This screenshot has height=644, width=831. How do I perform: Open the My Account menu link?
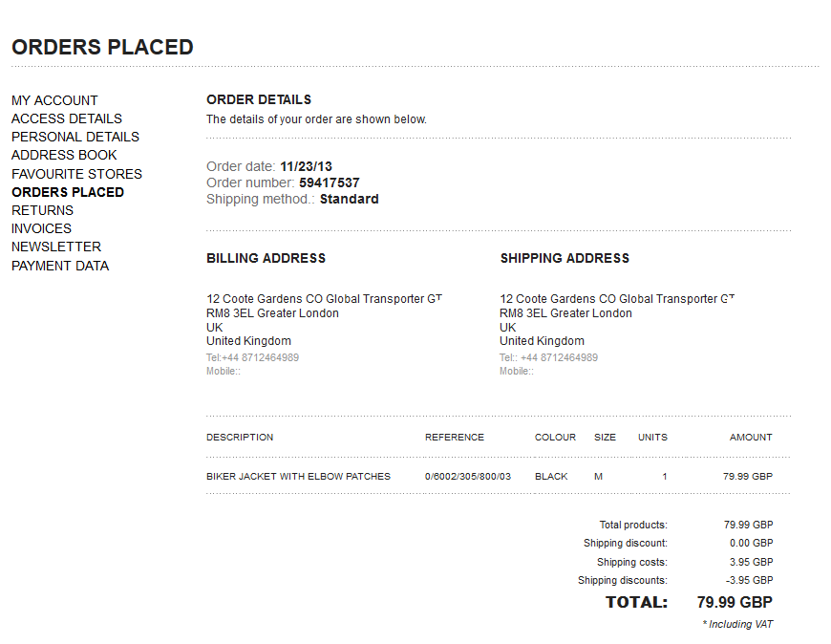(54, 100)
